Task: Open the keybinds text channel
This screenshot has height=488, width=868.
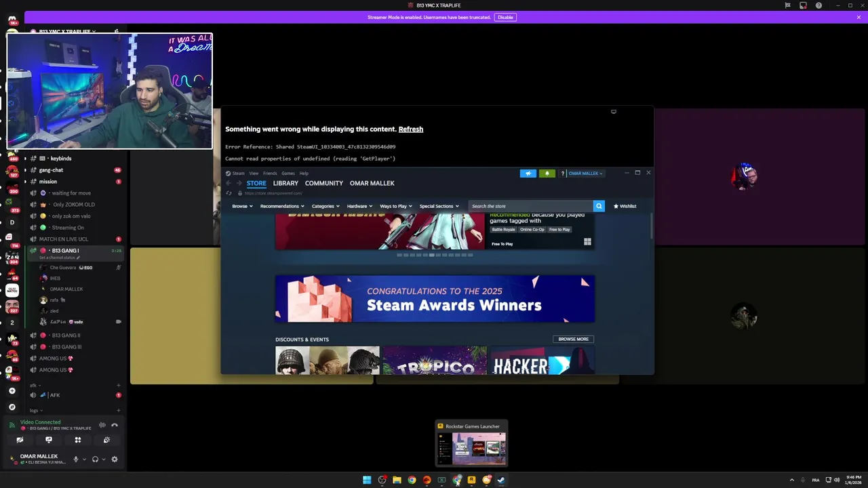Action: pyautogui.click(x=60, y=159)
